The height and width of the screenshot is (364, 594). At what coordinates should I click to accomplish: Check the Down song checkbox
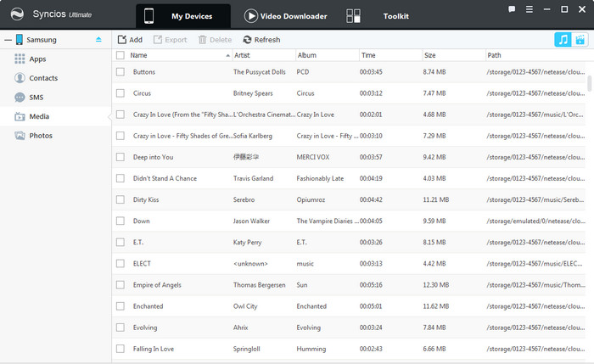point(120,221)
